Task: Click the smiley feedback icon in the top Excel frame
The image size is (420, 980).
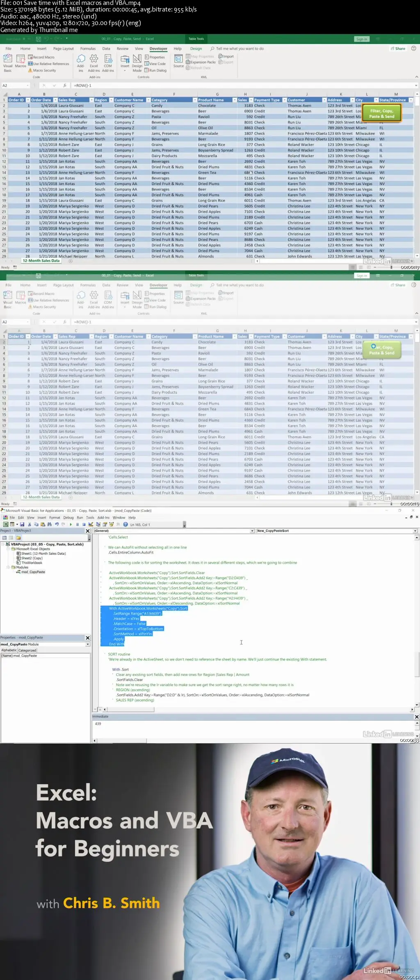Action: click(413, 48)
